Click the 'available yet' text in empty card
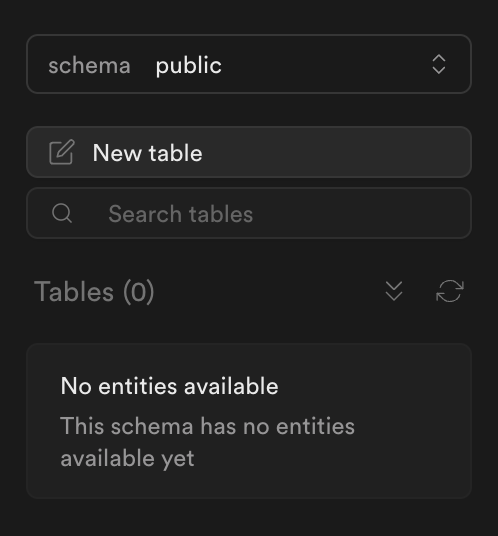The height and width of the screenshot is (536, 498). [127, 458]
